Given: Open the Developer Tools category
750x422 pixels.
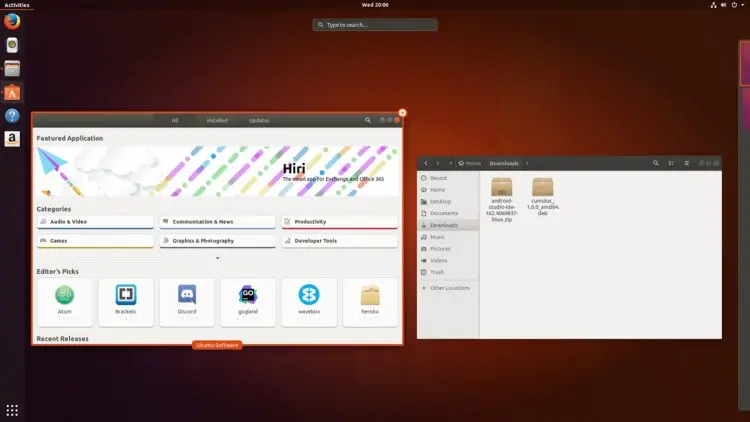Looking at the screenshot, I should point(340,241).
